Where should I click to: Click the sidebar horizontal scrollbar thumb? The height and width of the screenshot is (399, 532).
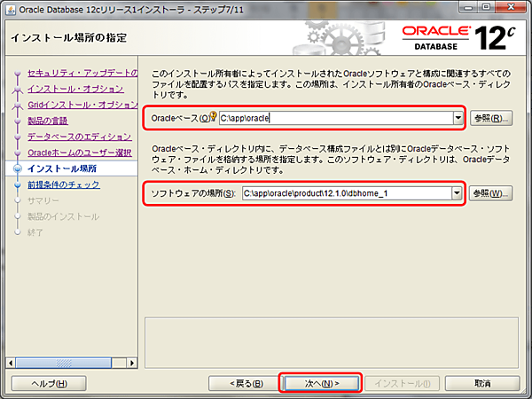(x=64, y=363)
